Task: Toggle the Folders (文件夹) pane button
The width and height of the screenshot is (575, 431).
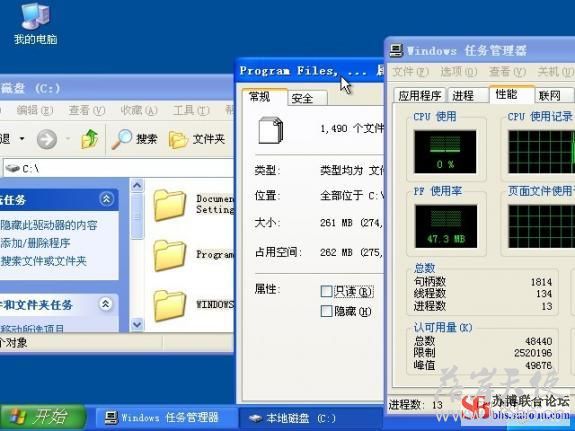Action: (197, 139)
